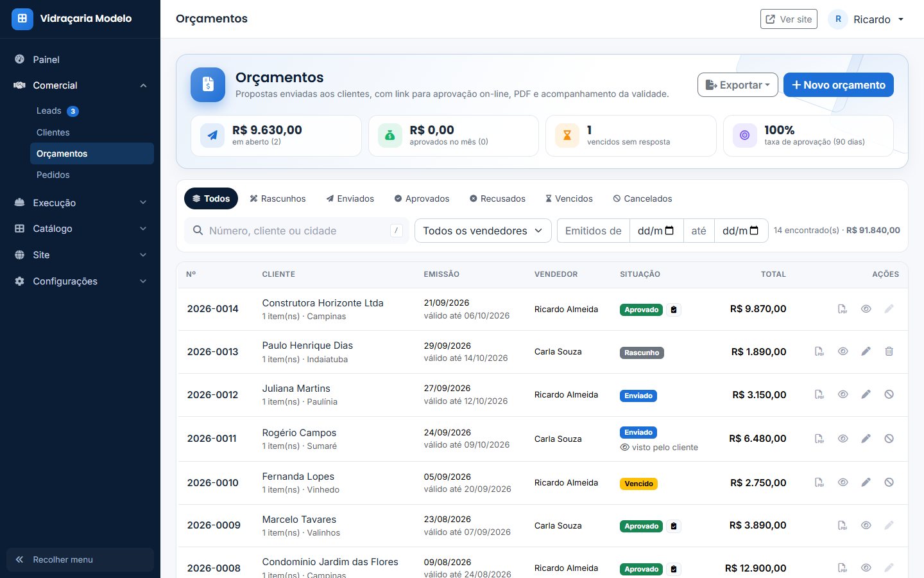Edit quote 2026-0013 pencil icon
The height and width of the screenshot is (578, 924).
pos(866,351)
